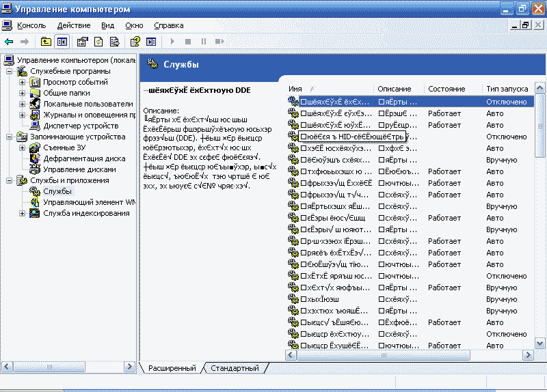Click the services list scroll-right arrow

click(528, 355)
